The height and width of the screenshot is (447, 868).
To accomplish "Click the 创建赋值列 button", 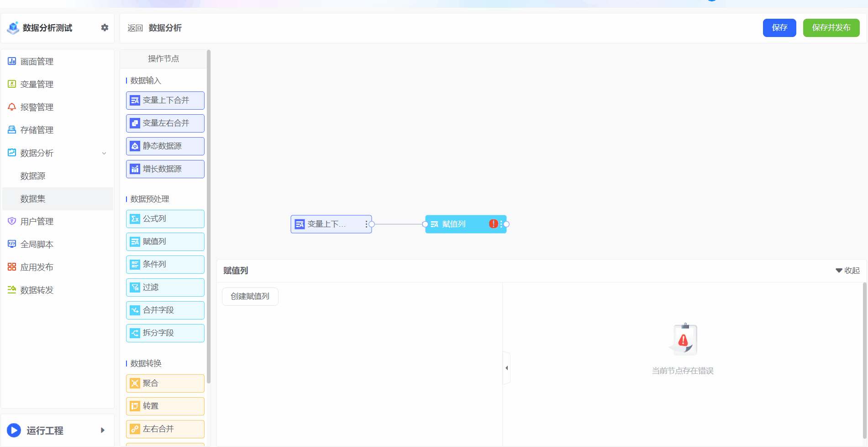I will [x=250, y=297].
